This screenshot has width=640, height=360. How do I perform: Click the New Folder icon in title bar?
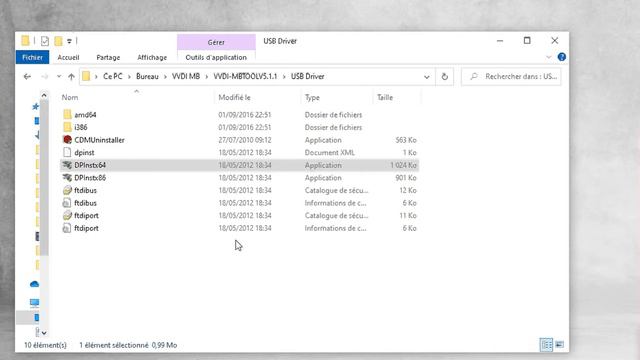click(58, 41)
